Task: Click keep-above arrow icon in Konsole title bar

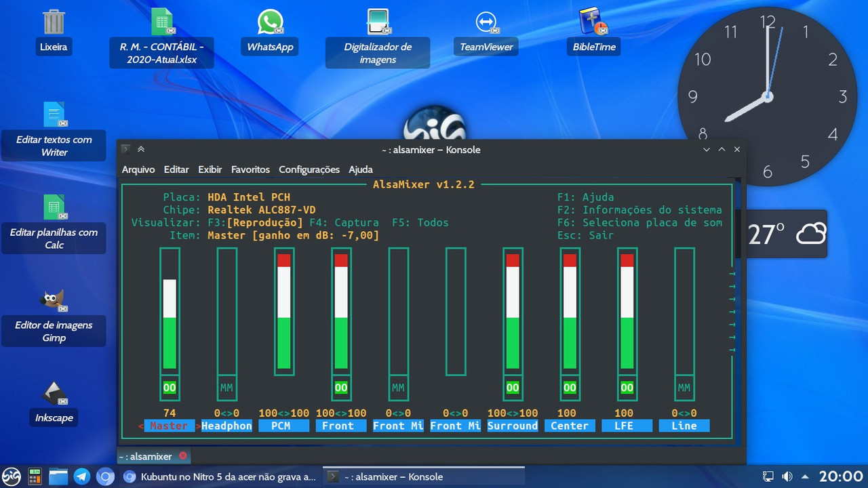Action: pyautogui.click(x=141, y=149)
